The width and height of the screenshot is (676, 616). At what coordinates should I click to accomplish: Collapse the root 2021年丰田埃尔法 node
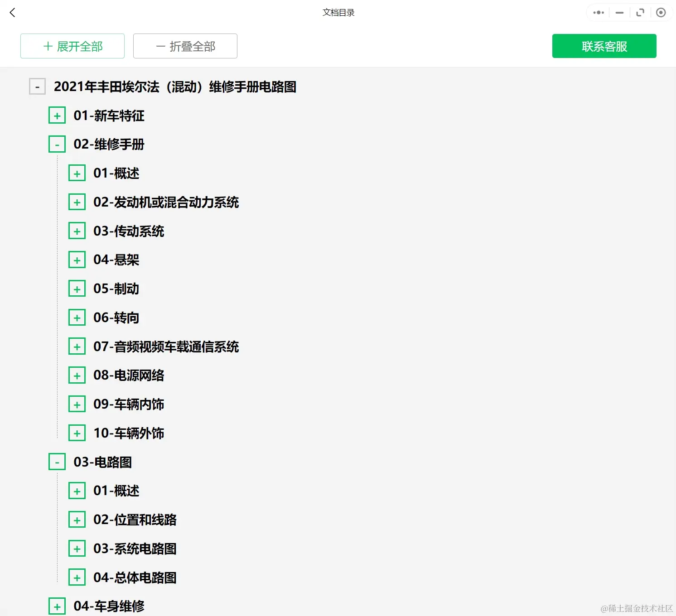[x=37, y=86]
